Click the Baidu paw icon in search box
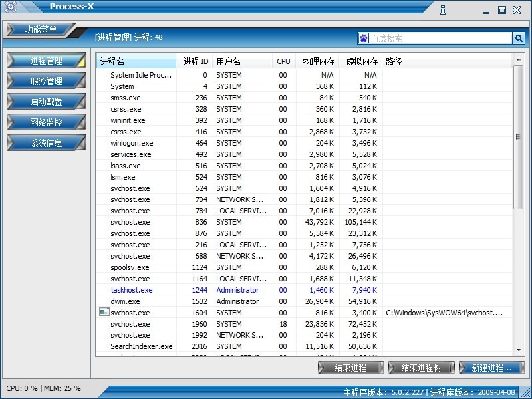 click(364, 38)
